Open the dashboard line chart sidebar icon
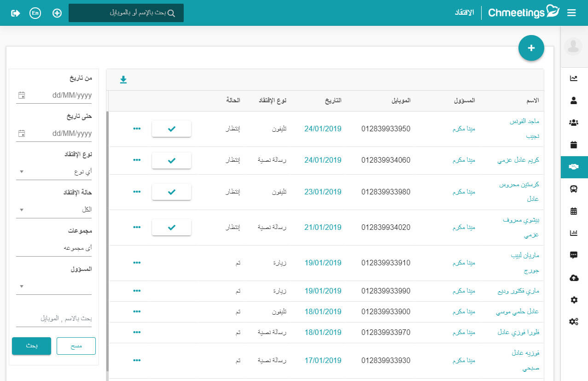This screenshot has height=381, width=588. click(574, 78)
